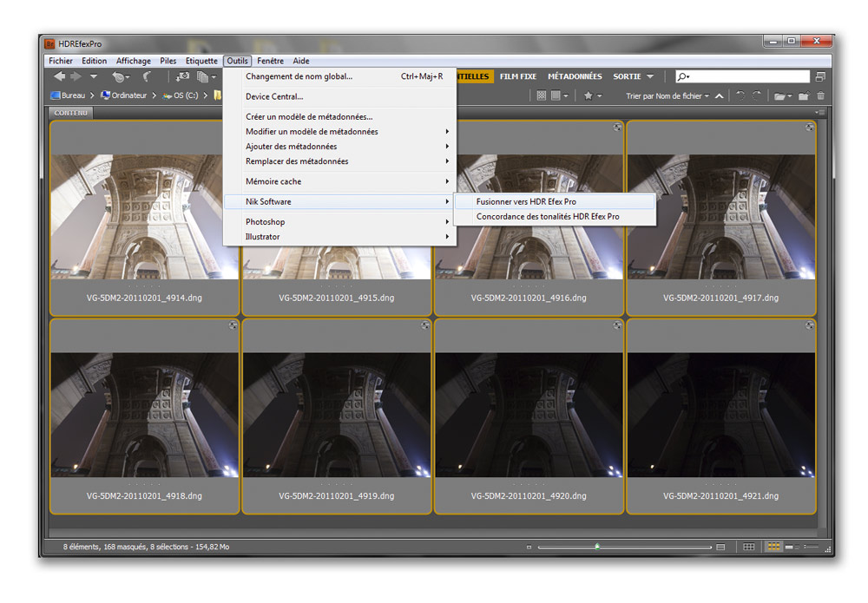868x603 pixels.
Task: Open the Etiquette menu
Action: point(201,61)
